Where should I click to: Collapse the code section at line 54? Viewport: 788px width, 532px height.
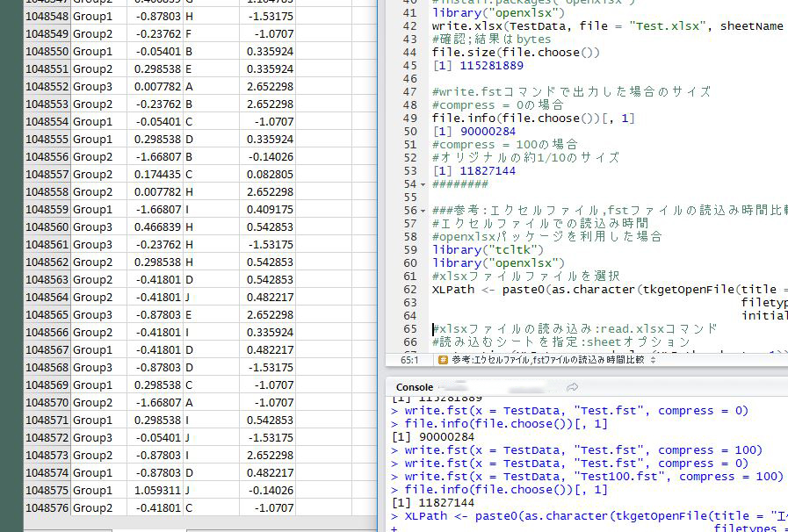click(x=423, y=184)
